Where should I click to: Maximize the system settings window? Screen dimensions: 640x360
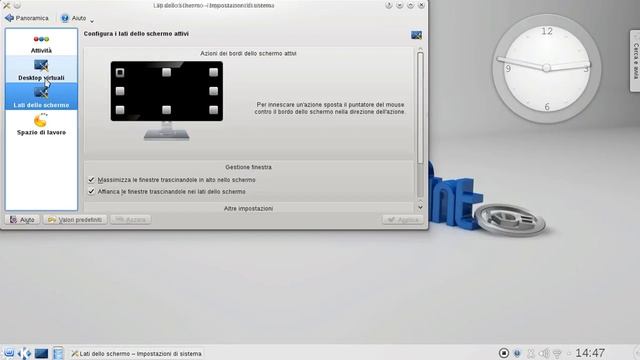410,5
